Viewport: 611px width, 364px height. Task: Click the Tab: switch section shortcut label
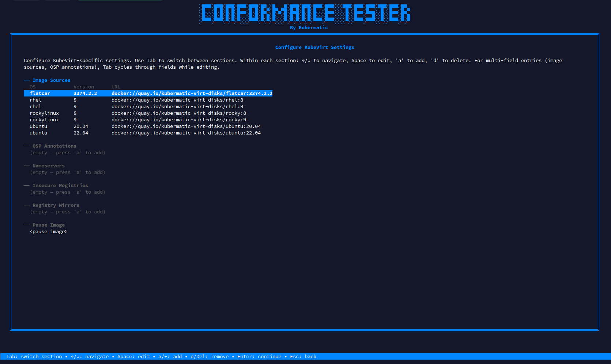pos(34,356)
